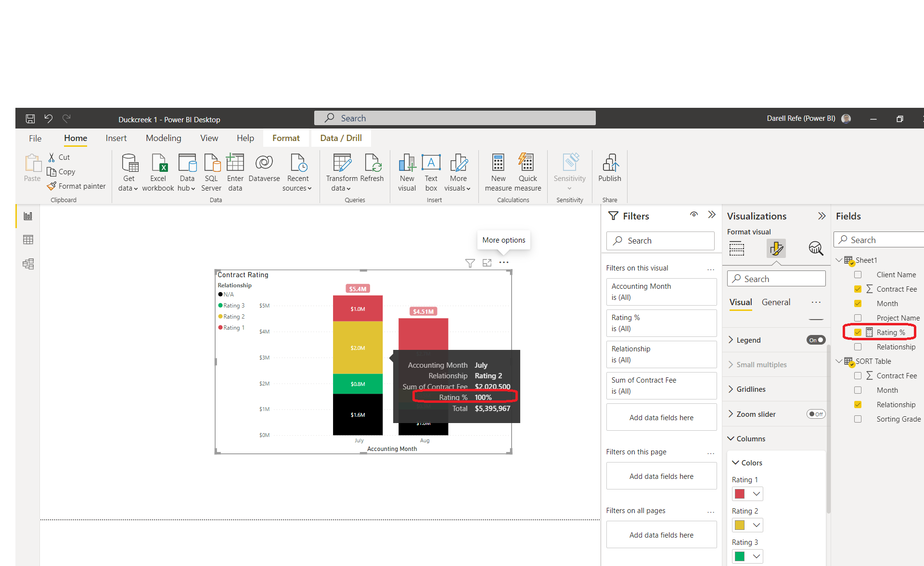Toggle the Legend switch off

[x=816, y=340]
